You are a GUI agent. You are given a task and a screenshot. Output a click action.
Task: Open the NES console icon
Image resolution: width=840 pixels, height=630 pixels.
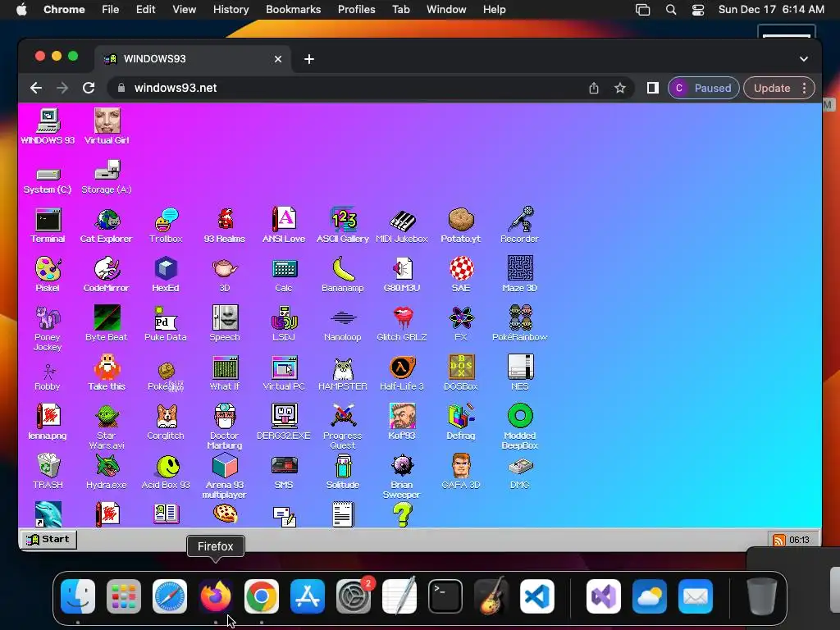click(x=519, y=373)
